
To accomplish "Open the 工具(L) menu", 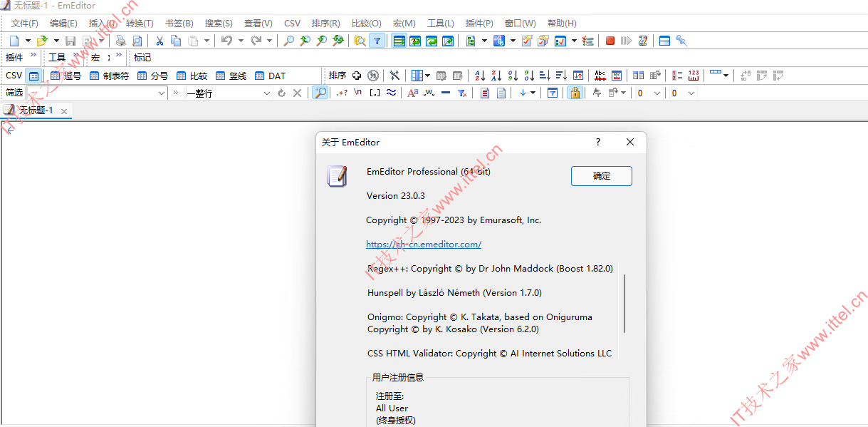I will point(441,24).
